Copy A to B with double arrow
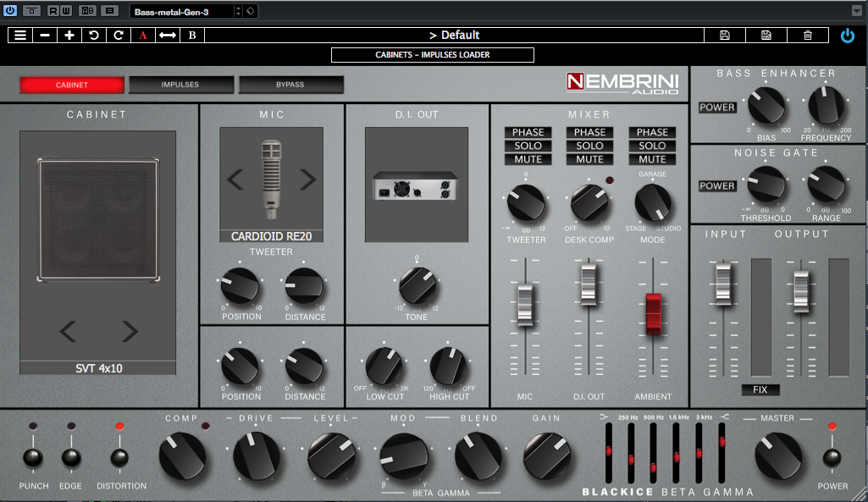 coord(167,35)
